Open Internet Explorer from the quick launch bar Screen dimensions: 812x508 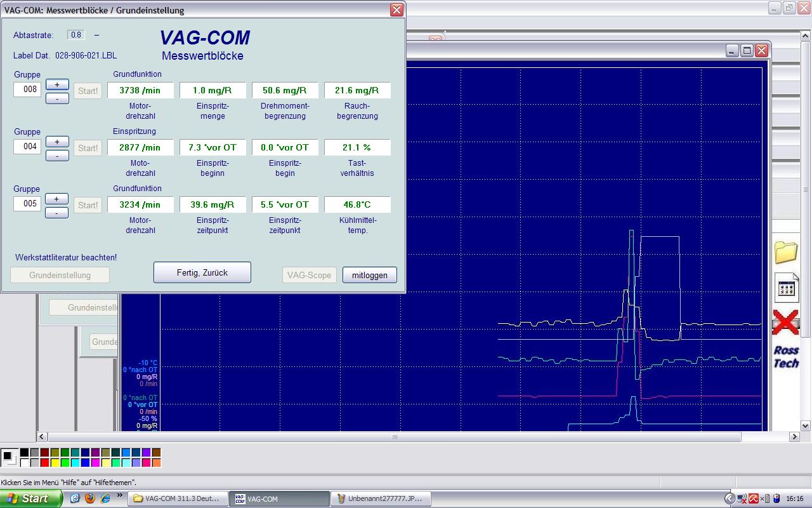tap(105, 498)
